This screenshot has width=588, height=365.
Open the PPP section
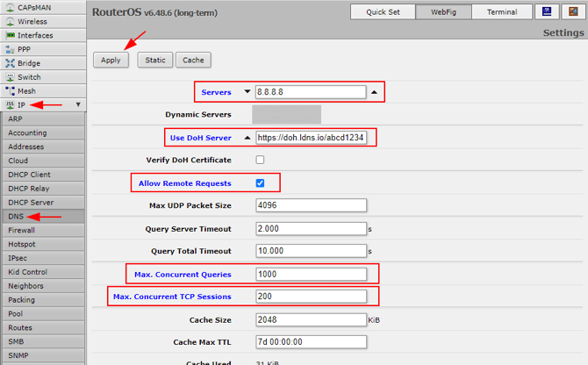point(24,49)
